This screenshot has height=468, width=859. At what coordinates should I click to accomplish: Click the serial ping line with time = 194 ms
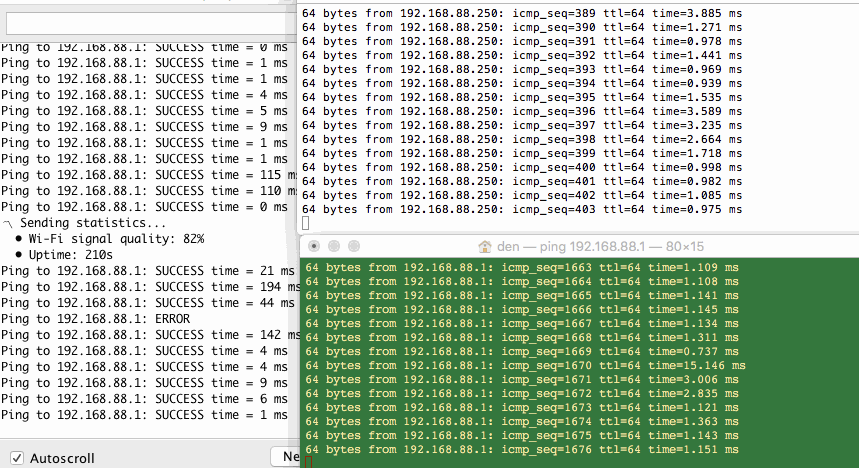point(150,287)
